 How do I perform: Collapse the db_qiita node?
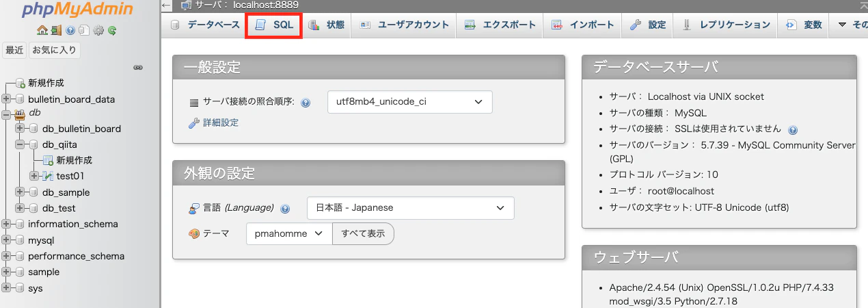coord(20,144)
